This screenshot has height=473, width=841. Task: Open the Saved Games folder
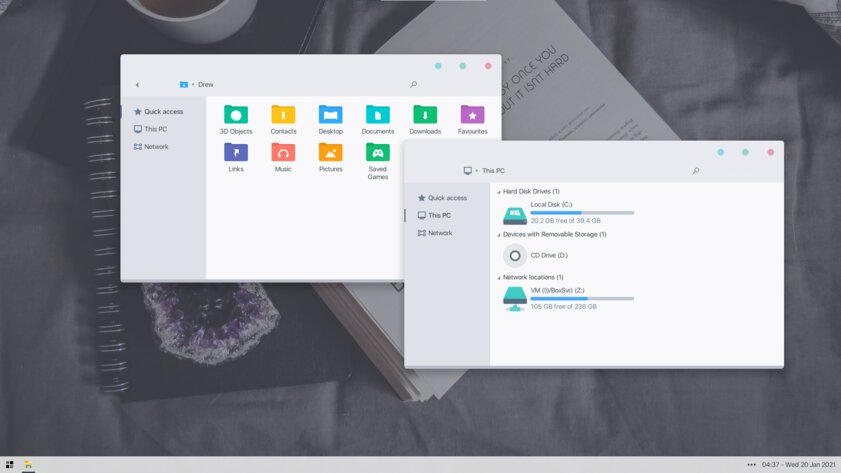click(x=377, y=158)
